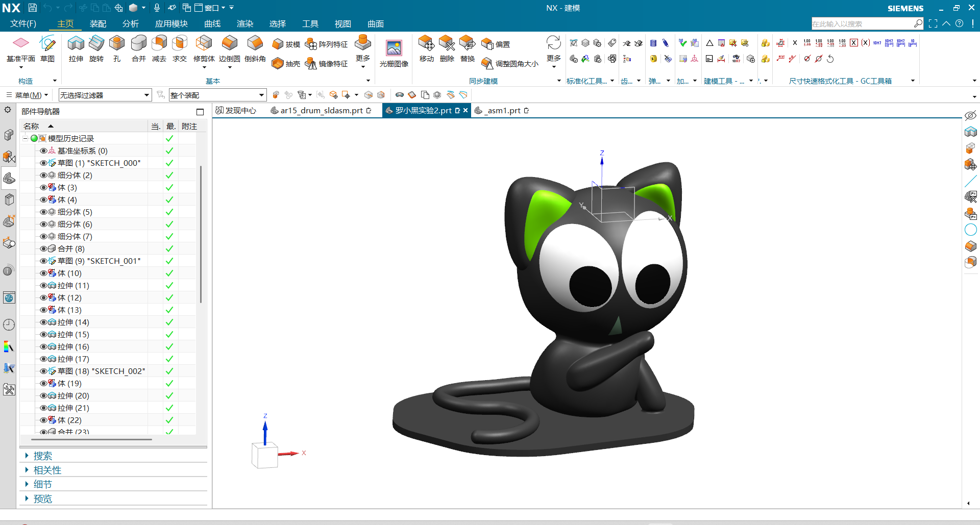Open the 菜单(M) dropdown

[27, 95]
